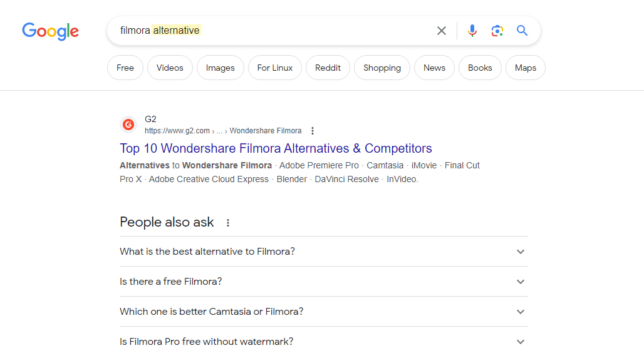Image resolution: width=644 pixels, height=348 pixels.
Task: Focus the filmora alternative search field
Action: [271, 31]
